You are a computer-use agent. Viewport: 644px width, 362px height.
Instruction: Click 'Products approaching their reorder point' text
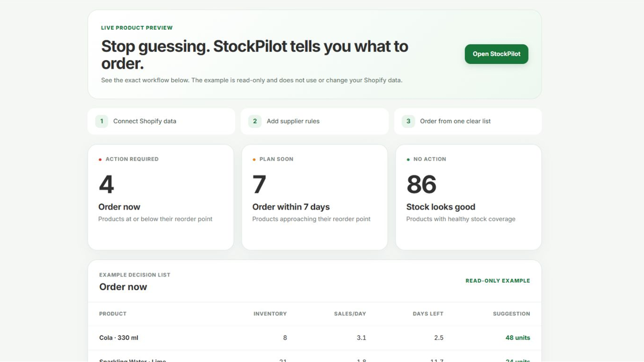(x=311, y=219)
